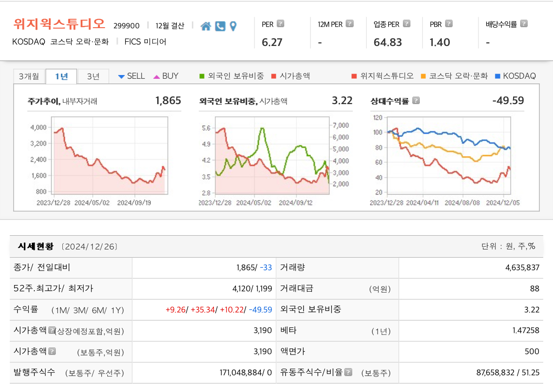The height and width of the screenshot is (392, 553).
Task: Open help icon next to 12M PER
Action: [349, 23]
